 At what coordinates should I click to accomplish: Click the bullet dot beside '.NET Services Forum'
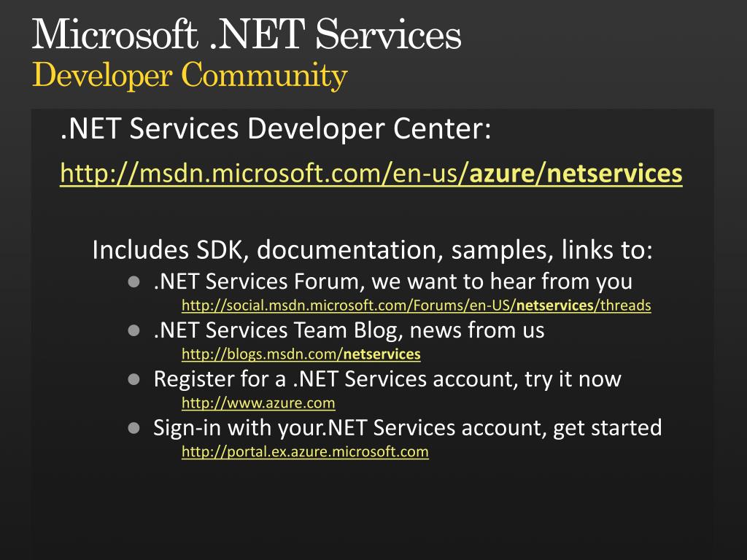pyautogui.click(x=134, y=282)
